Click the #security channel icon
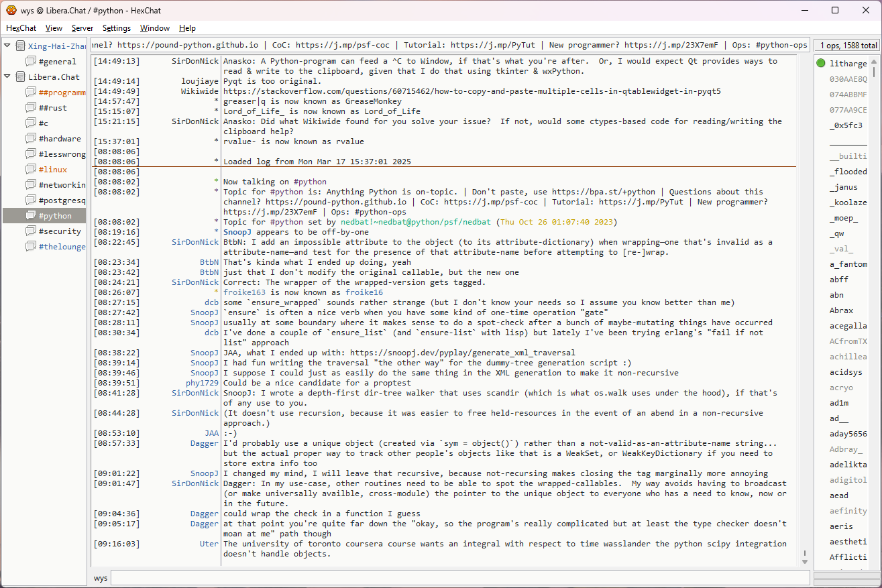 30,231
